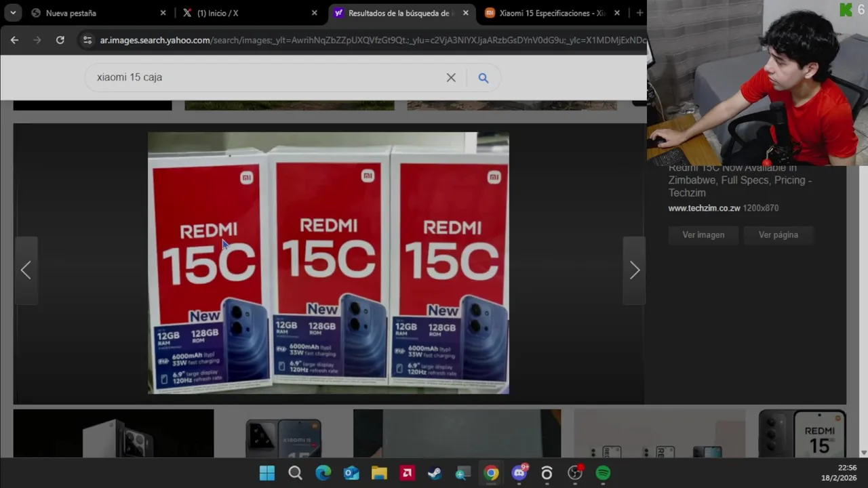
Task: Open Spotify from the taskbar
Action: 603,473
